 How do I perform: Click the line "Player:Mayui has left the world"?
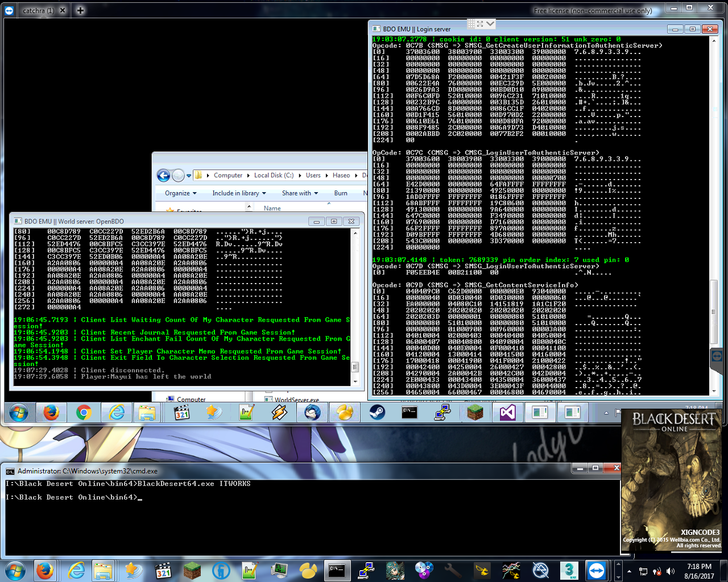146,377
